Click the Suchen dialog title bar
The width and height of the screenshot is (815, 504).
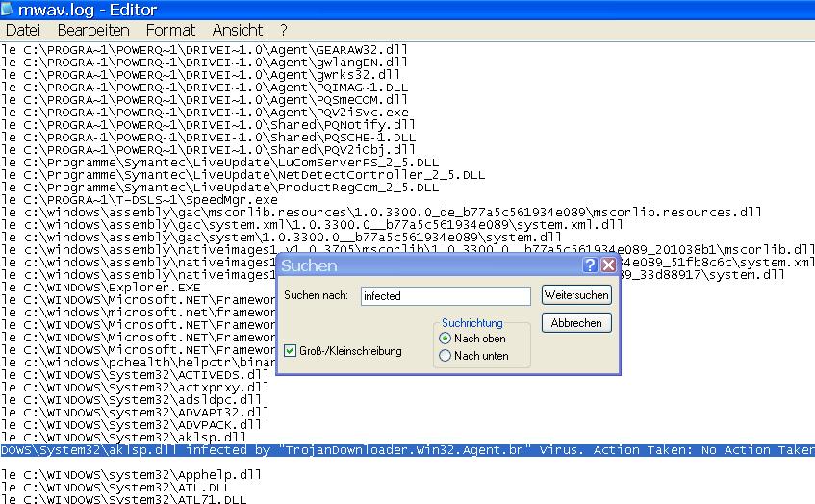[423, 265]
